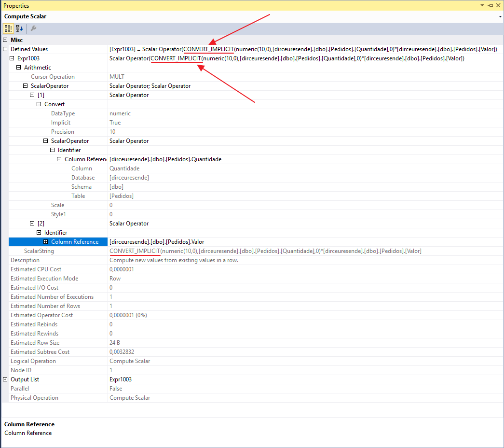Select the Alphabetical sort icon

(18, 28)
